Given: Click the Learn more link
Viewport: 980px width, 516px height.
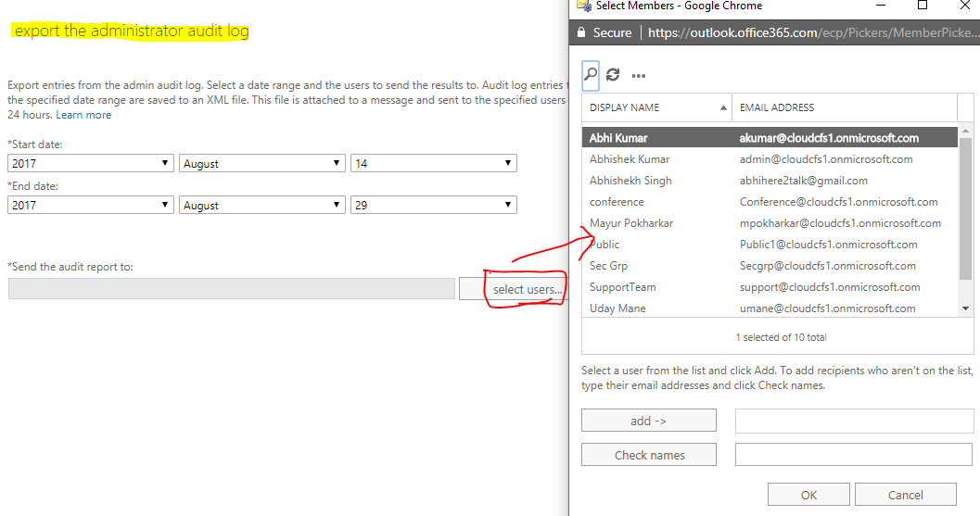Looking at the screenshot, I should tap(83, 115).
